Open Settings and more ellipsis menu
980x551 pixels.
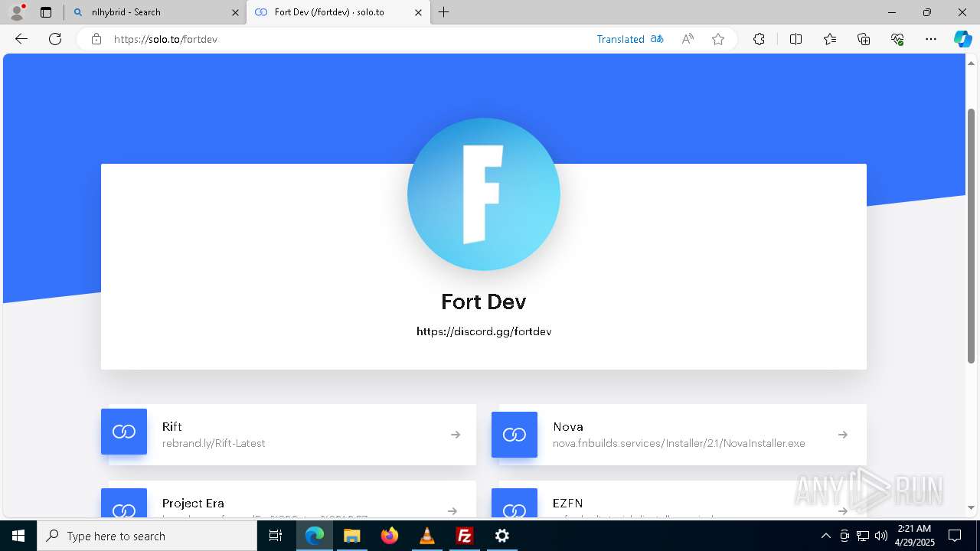(x=931, y=39)
